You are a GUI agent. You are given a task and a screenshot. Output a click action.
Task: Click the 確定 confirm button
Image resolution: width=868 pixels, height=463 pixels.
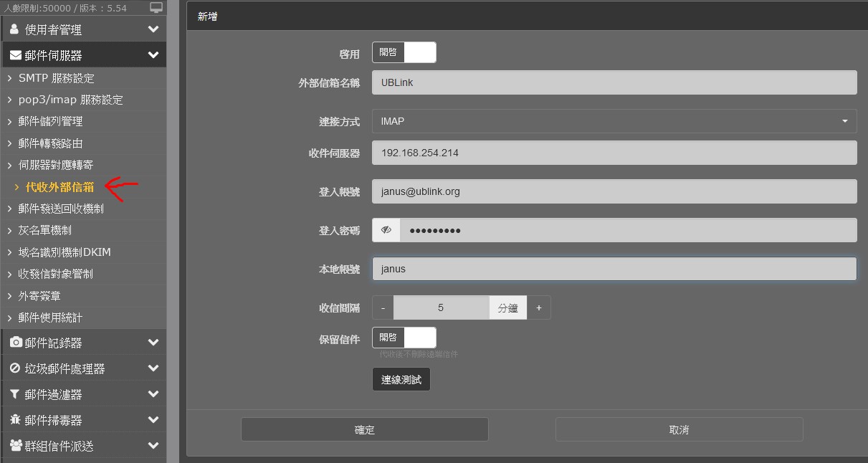(364, 429)
